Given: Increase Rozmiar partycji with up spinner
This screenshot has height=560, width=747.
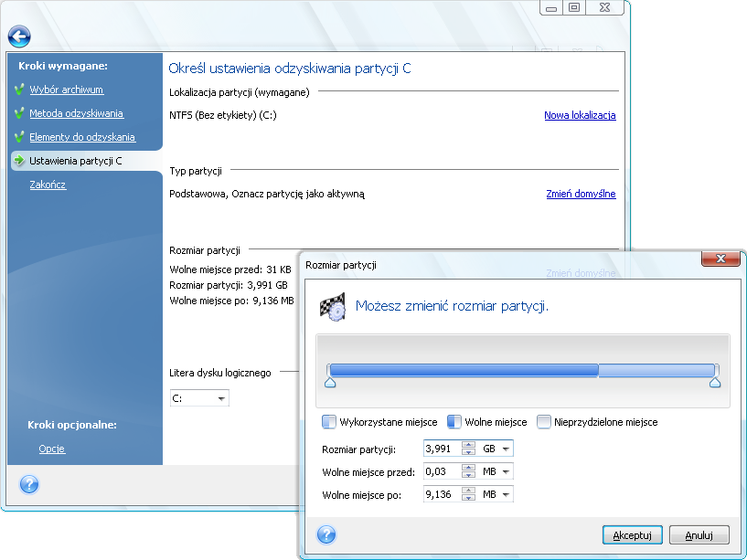Looking at the screenshot, I should (469, 445).
